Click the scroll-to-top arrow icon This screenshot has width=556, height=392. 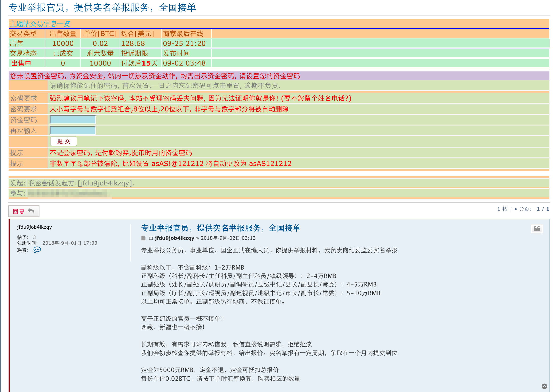click(544, 386)
